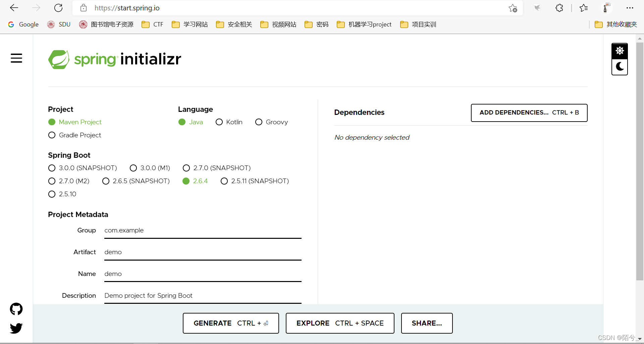Viewport: 644px width, 344px height.
Task: Select Spring Boot 2.6.4
Action: point(195,181)
